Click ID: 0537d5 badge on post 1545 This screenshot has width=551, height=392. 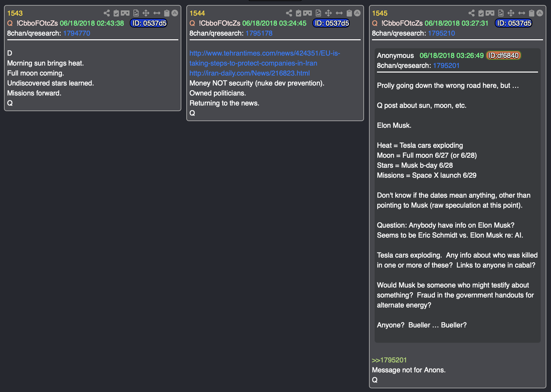click(x=514, y=23)
